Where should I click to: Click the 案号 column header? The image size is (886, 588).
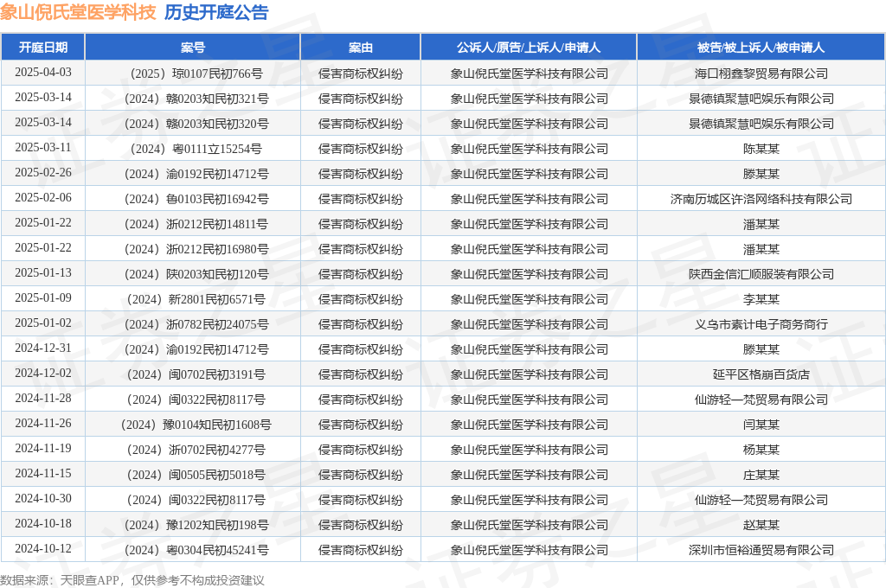tap(193, 48)
